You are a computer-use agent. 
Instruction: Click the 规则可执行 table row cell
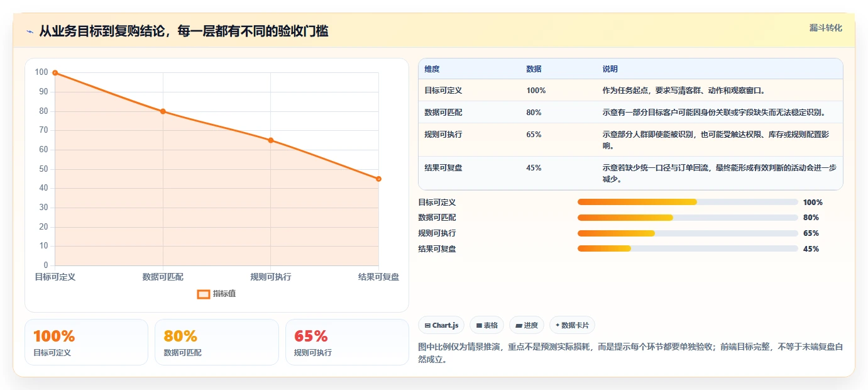tap(443, 135)
